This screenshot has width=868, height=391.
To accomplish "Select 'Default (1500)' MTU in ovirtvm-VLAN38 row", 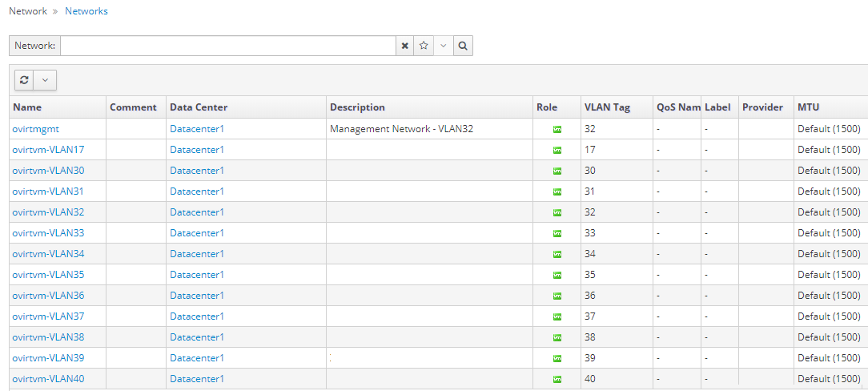I will 830,337.
